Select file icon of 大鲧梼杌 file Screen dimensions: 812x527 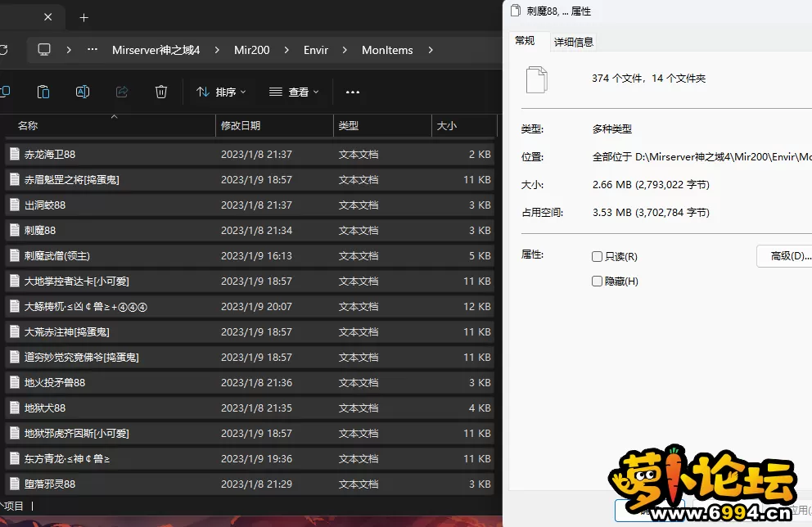point(15,306)
